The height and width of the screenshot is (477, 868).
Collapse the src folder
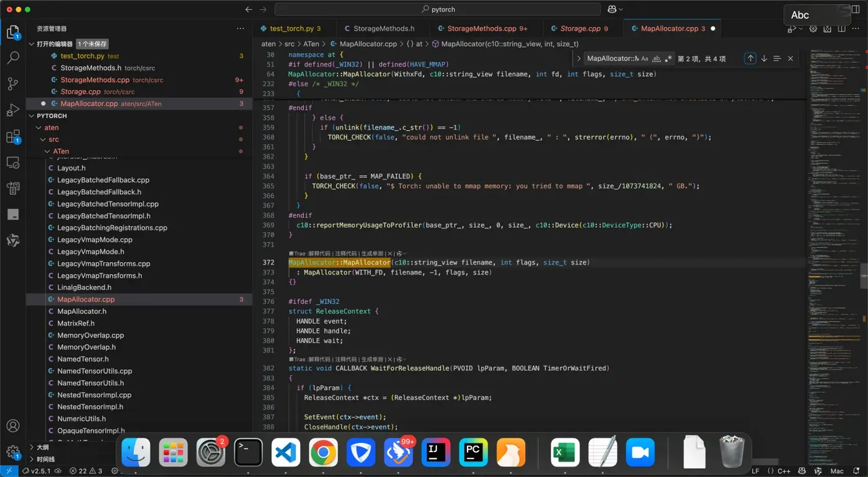[43, 140]
